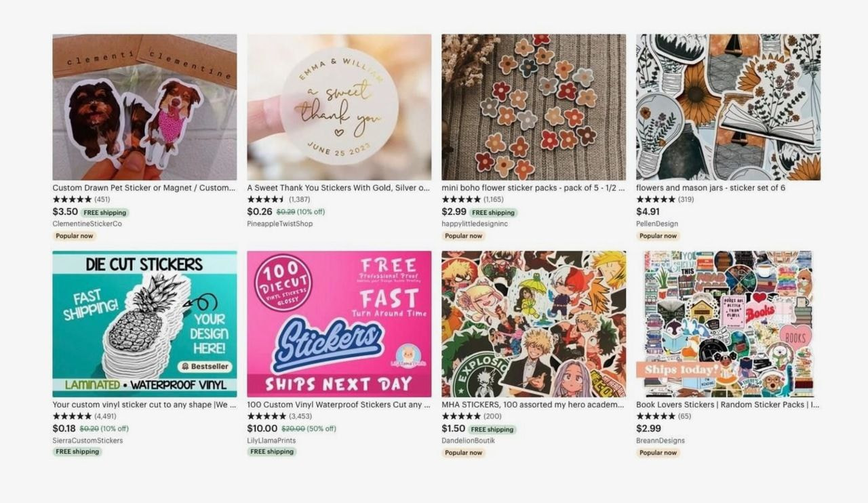Go to happylittledesigninc shop
This screenshot has height=503, width=868.
click(474, 224)
